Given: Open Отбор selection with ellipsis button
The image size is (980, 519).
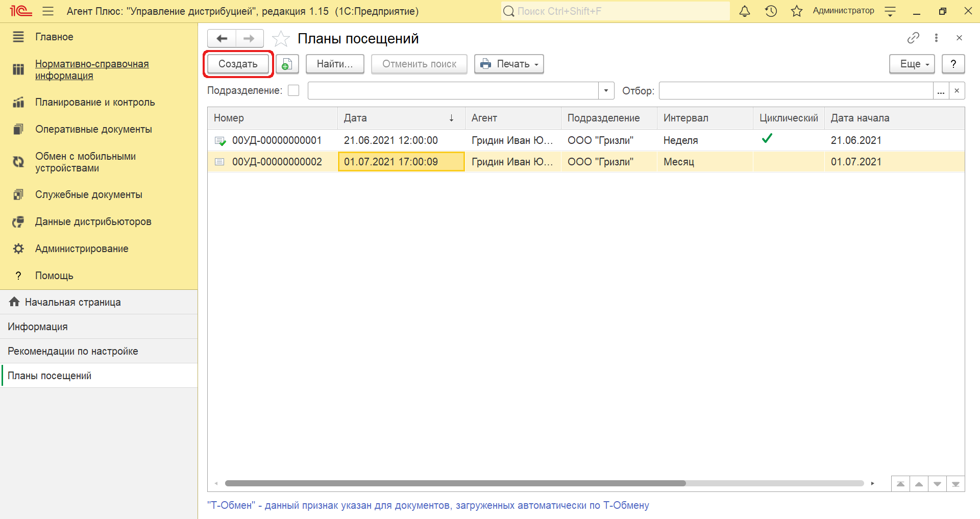Looking at the screenshot, I should [x=941, y=91].
